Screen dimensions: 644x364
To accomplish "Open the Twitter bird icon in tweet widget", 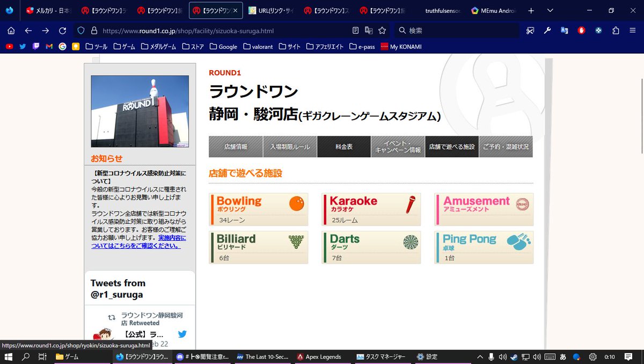I will coord(182,334).
